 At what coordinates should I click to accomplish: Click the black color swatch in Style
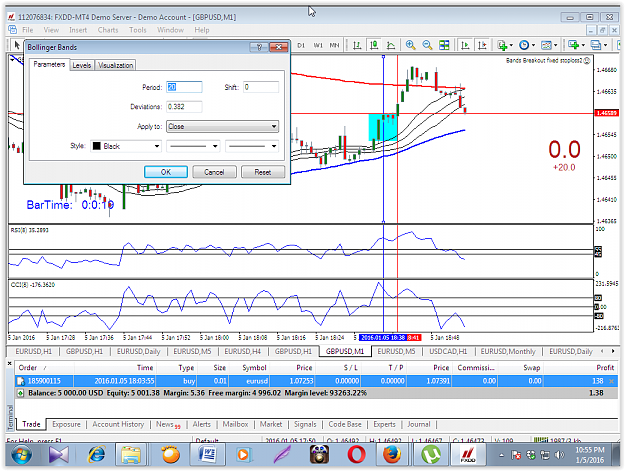click(x=97, y=146)
